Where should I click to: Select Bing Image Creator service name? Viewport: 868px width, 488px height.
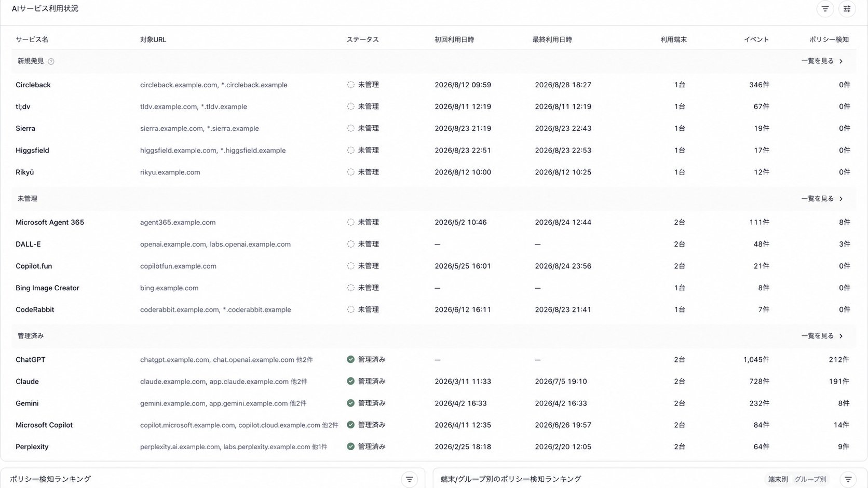[47, 288]
